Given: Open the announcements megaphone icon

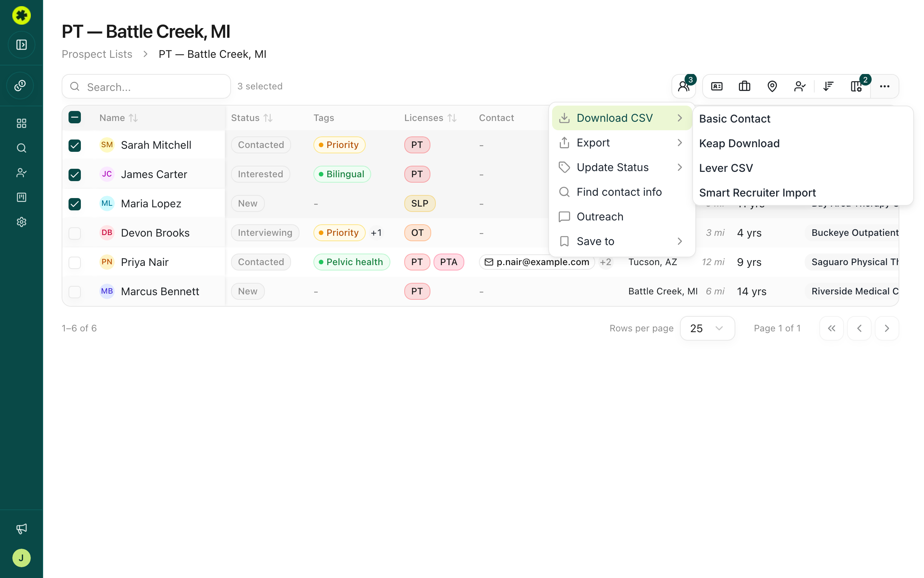Looking at the screenshot, I should coord(22,529).
